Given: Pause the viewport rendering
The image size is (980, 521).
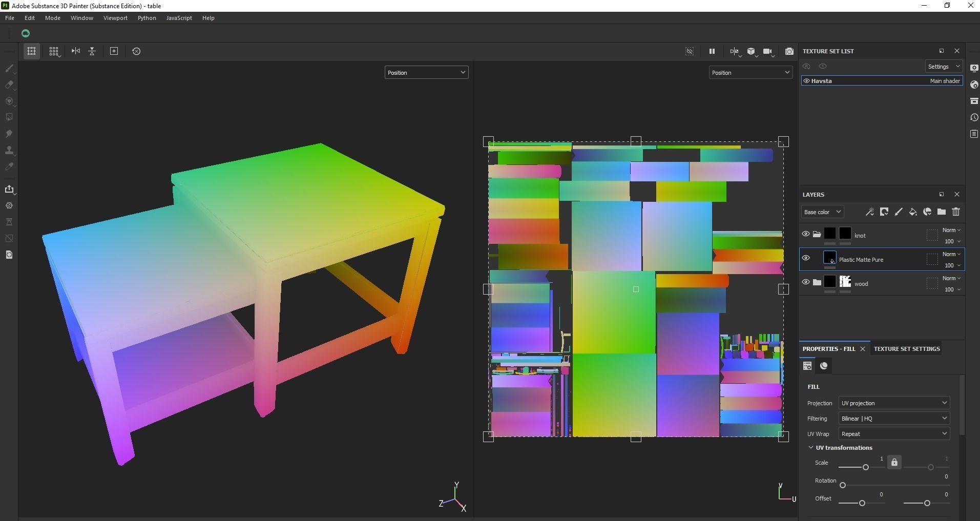Looking at the screenshot, I should point(712,51).
